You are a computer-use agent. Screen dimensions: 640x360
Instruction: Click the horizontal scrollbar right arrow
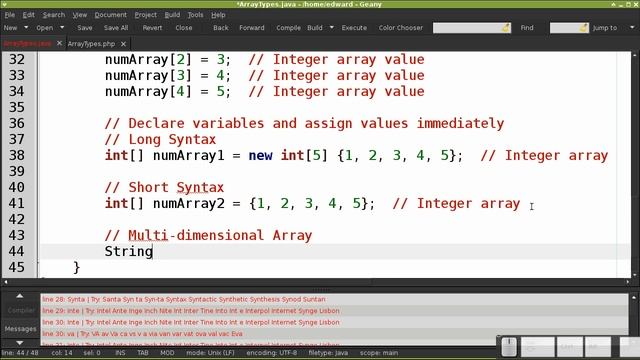[x=628, y=282]
